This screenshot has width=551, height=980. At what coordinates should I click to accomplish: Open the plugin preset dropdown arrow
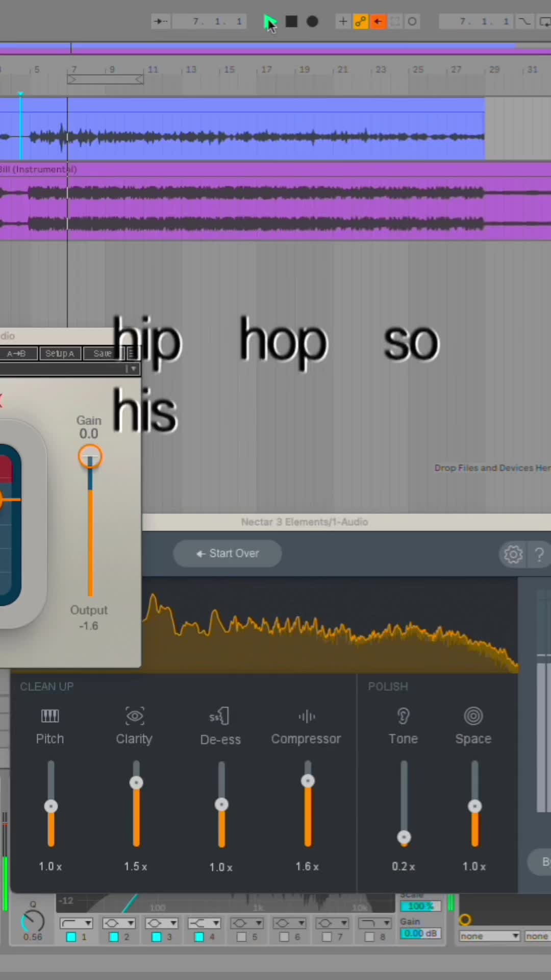point(134,368)
